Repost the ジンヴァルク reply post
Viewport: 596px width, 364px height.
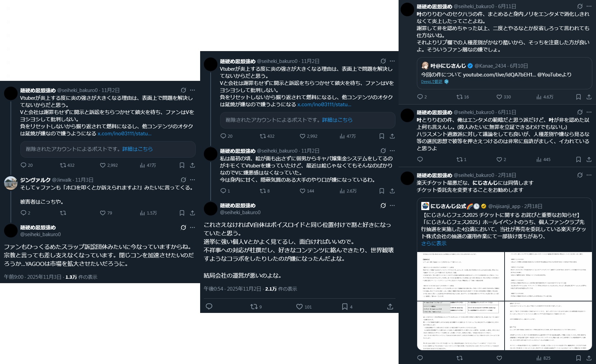click(x=63, y=213)
